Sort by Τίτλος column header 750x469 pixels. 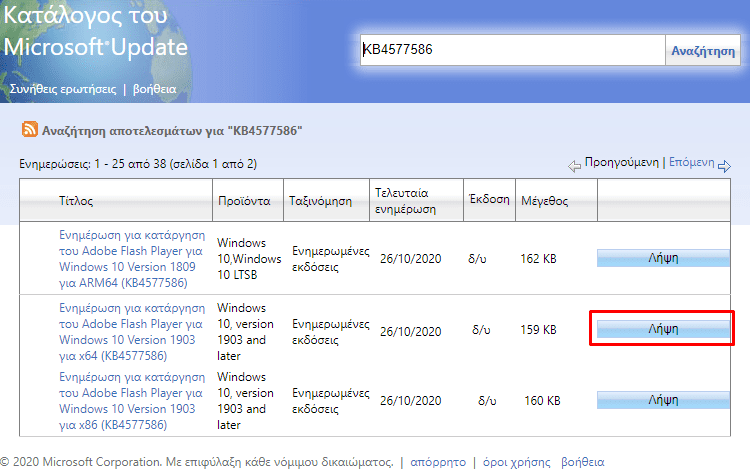(76, 201)
